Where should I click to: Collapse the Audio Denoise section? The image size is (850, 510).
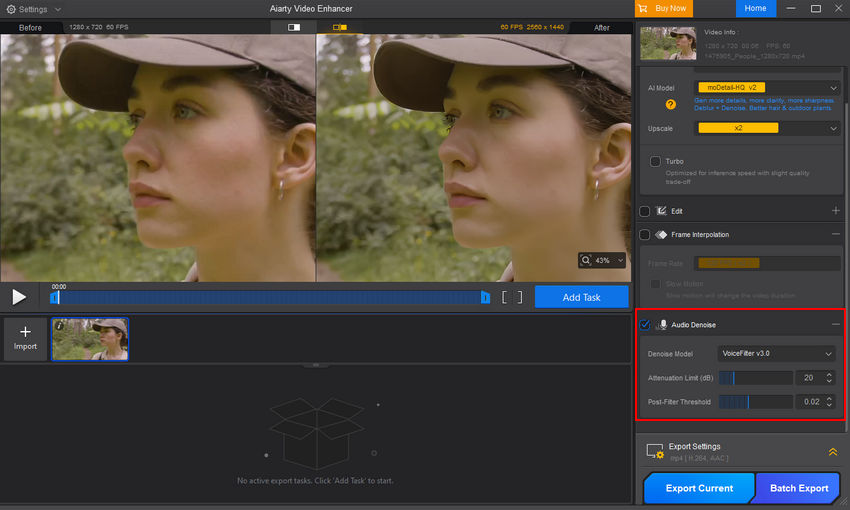coord(835,324)
